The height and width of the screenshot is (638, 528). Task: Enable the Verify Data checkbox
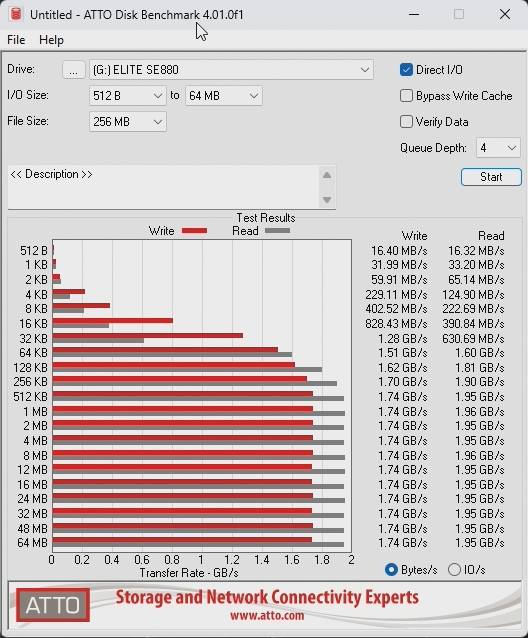click(406, 122)
